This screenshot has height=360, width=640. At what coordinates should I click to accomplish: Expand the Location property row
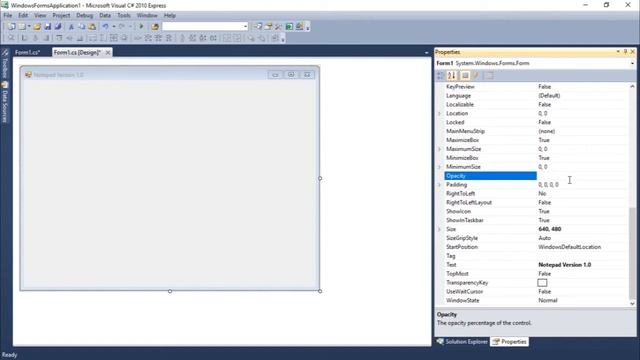coord(440,113)
